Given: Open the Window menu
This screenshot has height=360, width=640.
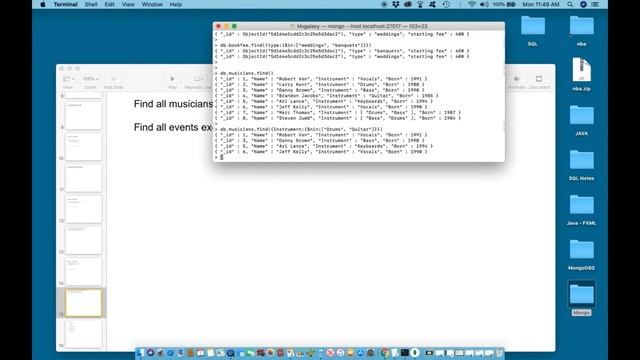Looking at the screenshot, I should (x=152, y=4).
